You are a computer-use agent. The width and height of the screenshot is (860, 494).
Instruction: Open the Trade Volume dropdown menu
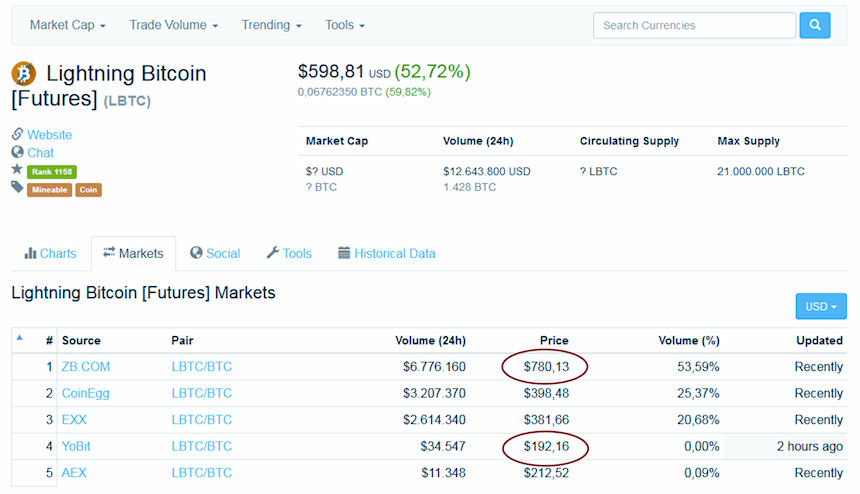[x=173, y=25]
